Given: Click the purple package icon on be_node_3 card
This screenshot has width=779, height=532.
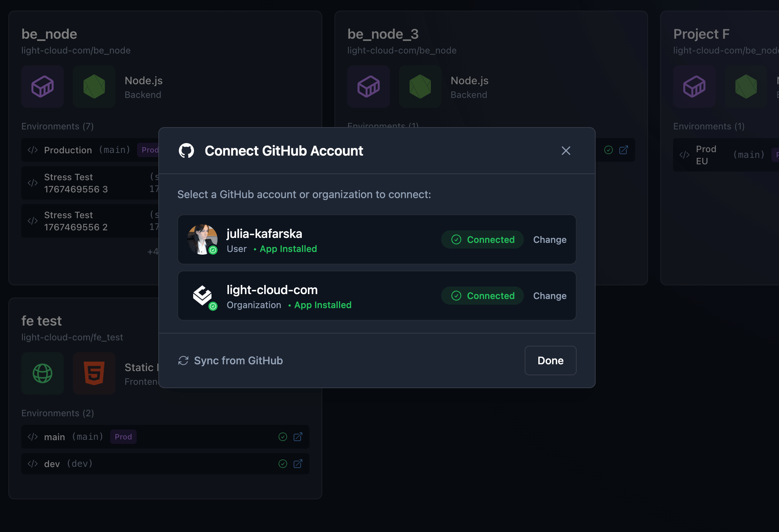Looking at the screenshot, I should pos(368,87).
